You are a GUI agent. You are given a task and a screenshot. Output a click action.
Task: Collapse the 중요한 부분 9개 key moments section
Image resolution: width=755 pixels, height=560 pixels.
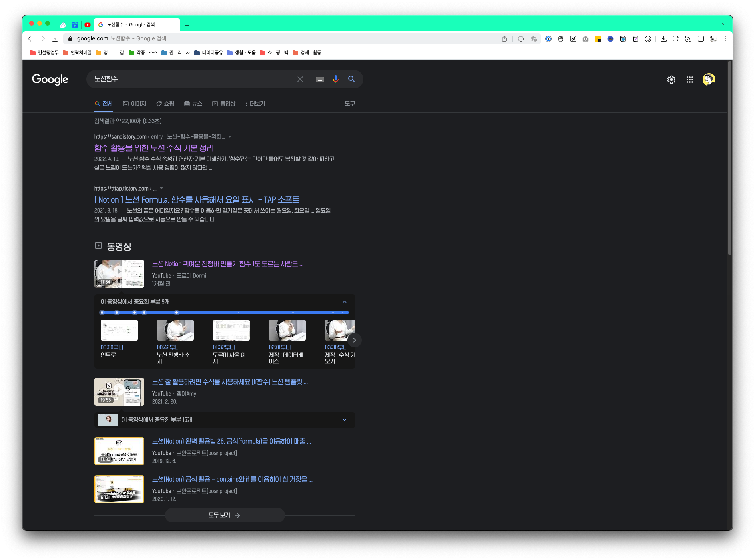pyautogui.click(x=345, y=302)
